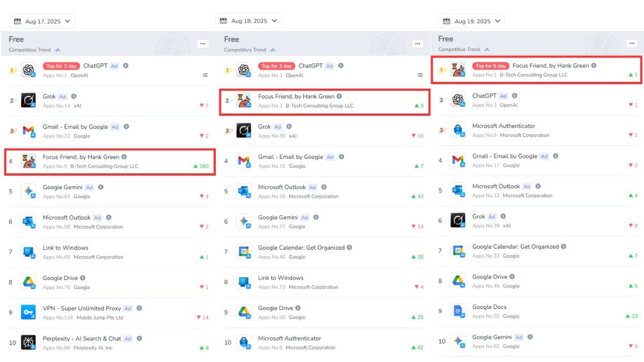Screen dimensions: 644x362
Task: Open the Aug 17, 2025 date dropdown
Action: [x=42, y=21]
